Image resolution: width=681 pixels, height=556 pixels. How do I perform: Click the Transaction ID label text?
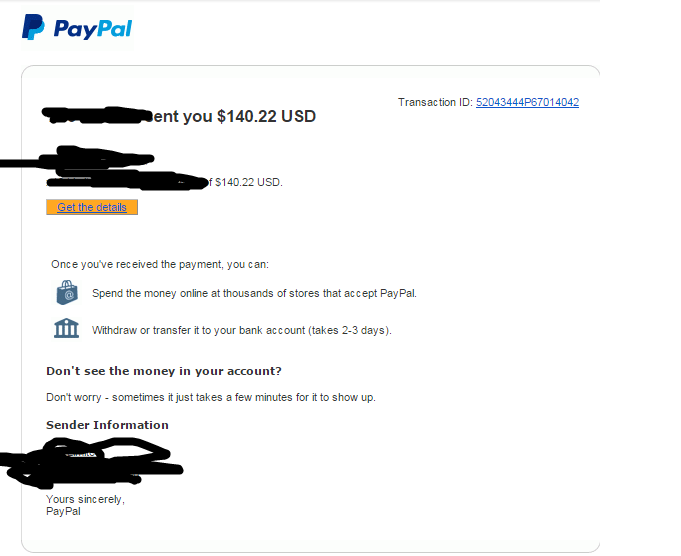435,102
